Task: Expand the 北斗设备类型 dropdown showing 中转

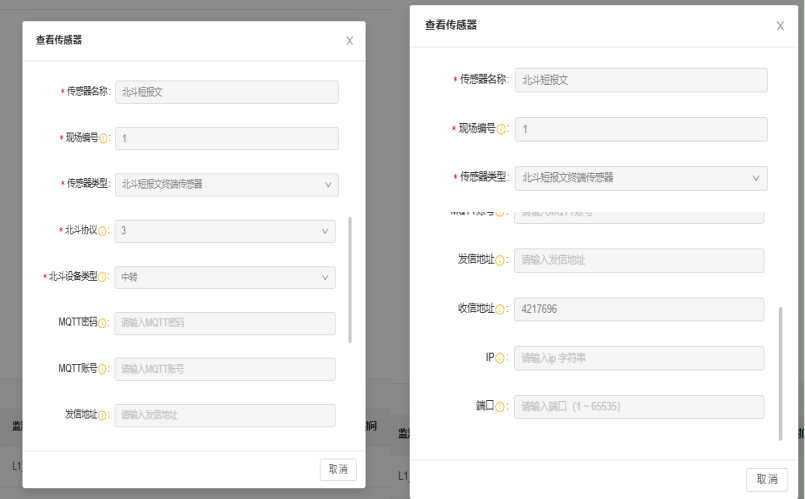Action: [226, 278]
